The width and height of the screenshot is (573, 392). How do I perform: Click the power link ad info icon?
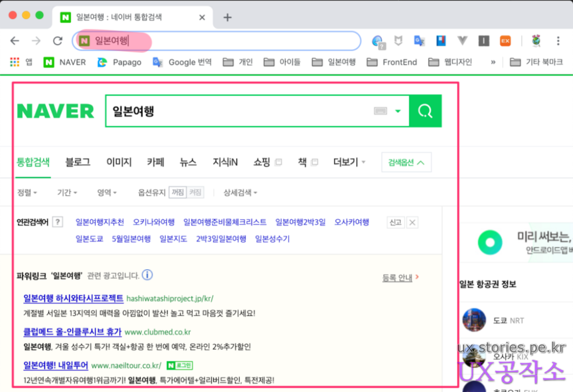click(x=147, y=275)
